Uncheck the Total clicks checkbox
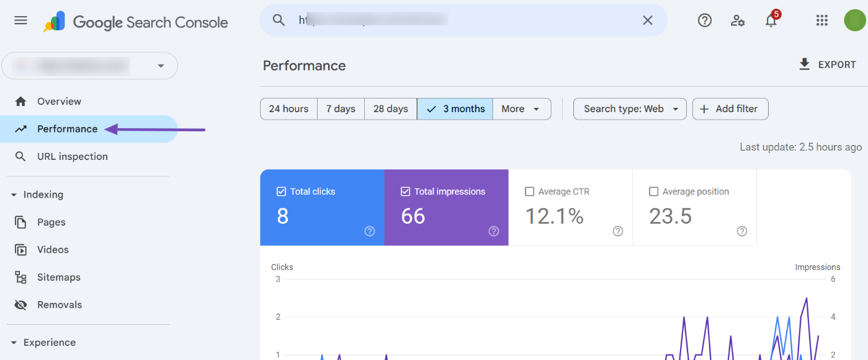This screenshot has width=868, height=360. (x=281, y=191)
